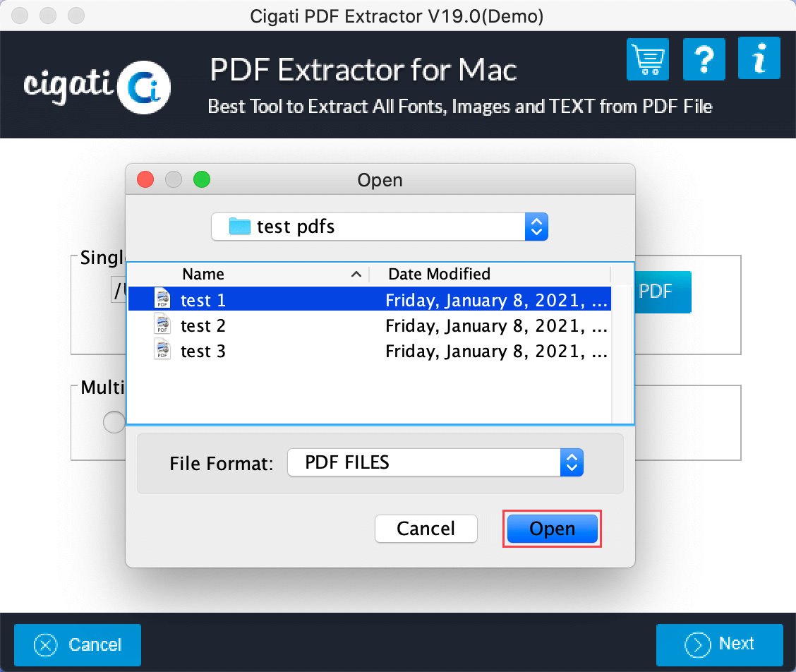Click Open button in the file dialog
This screenshot has width=796, height=672.
click(x=553, y=529)
